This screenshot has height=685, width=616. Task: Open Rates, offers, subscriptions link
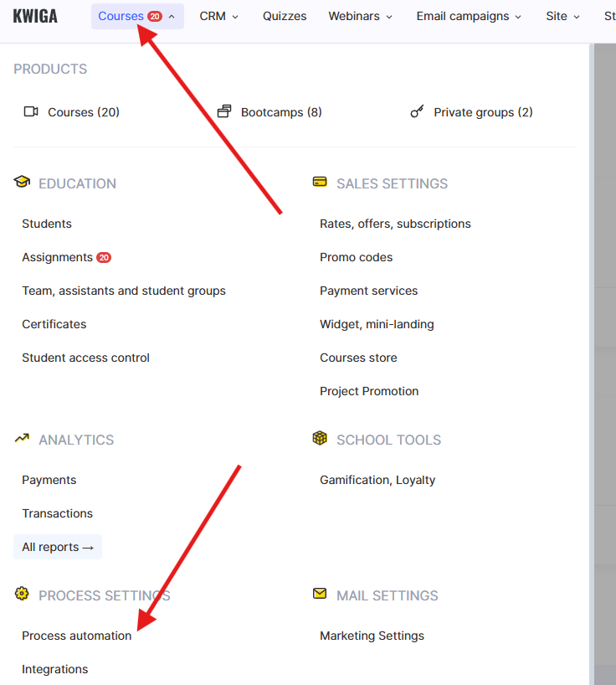click(x=395, y=224)
